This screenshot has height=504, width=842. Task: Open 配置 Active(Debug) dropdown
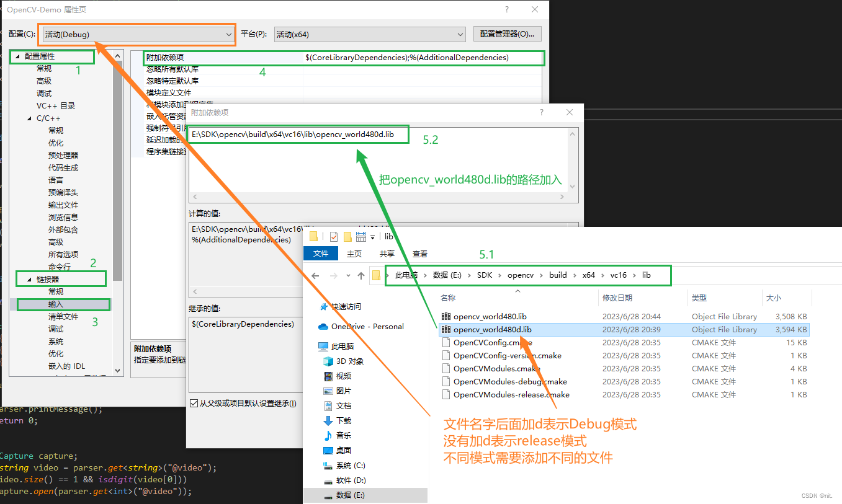pos(138,35)
